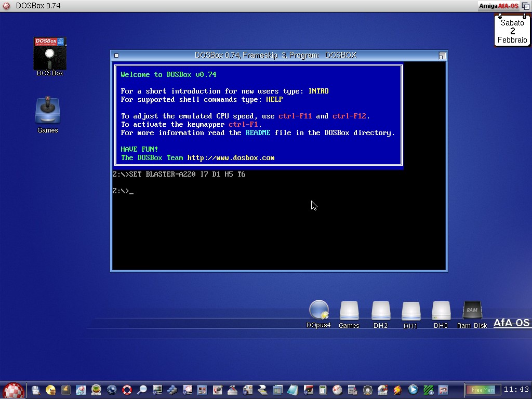
Task: Click the calendar widget showing Sabato 2 Febbraio
Action: click(512, 31)
